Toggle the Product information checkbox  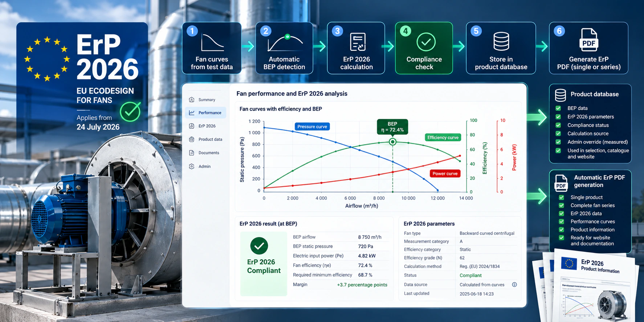coord(561,230)
